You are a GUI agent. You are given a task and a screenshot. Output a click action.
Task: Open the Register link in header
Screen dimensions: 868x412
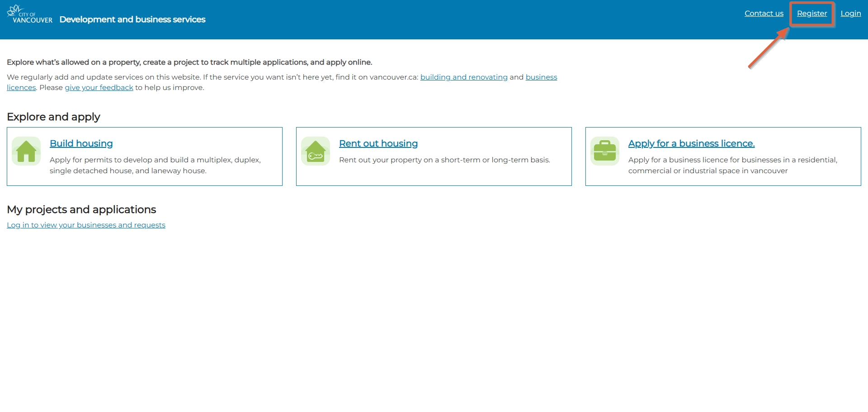[812, 13]
